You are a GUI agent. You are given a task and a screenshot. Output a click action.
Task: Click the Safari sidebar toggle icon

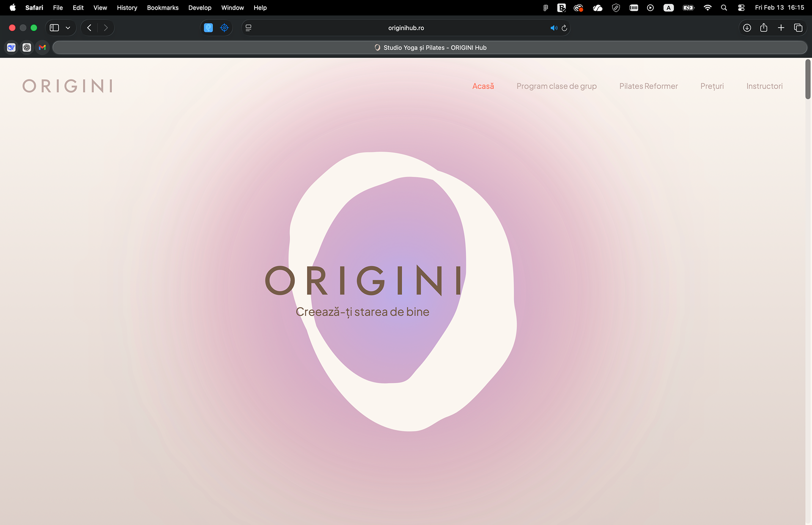pyautogui.click(x=54, y=28)
